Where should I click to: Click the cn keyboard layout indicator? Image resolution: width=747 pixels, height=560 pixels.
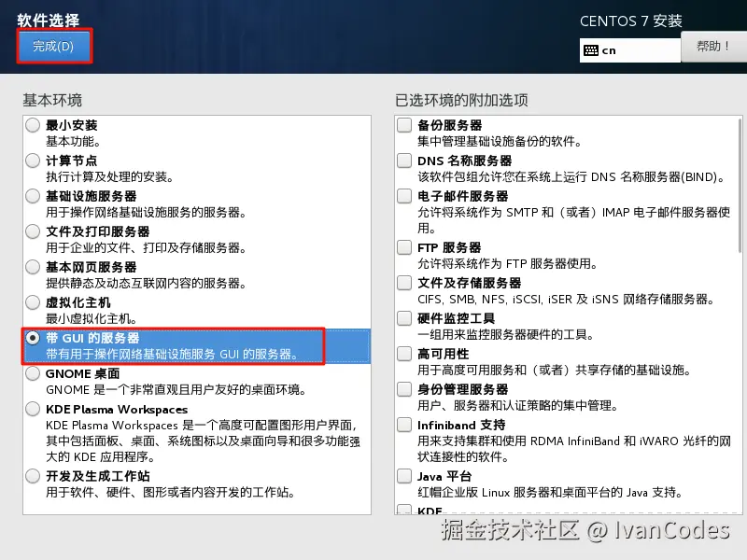(629, 50)
